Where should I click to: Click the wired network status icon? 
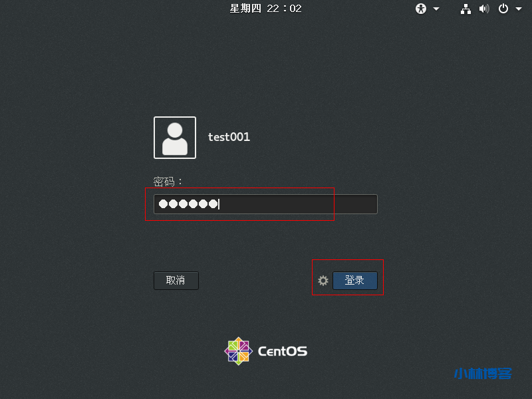(x=465, y=9)
